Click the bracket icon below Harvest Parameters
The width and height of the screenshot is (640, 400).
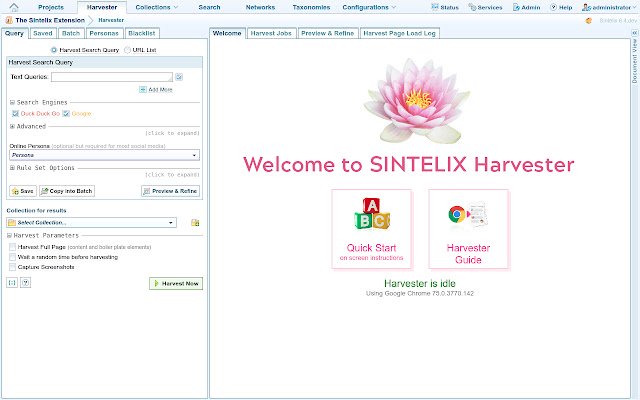(12, 282)
